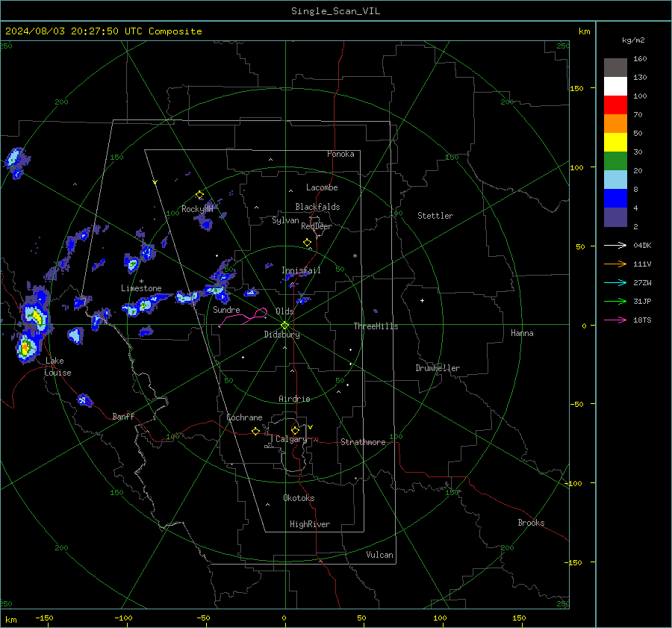Click the white 04DK arrow in legend
672x628 pixels.
[615, 245]
